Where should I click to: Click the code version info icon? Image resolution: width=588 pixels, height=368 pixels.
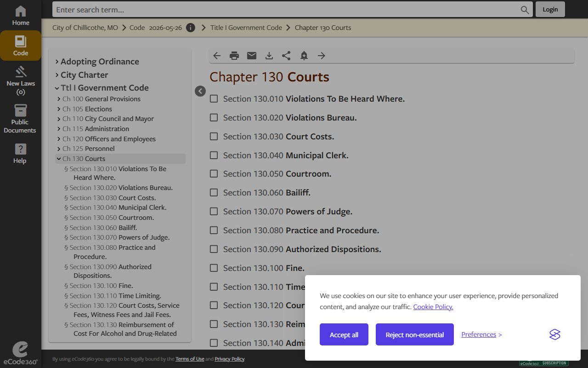click(x=191, y=28)
